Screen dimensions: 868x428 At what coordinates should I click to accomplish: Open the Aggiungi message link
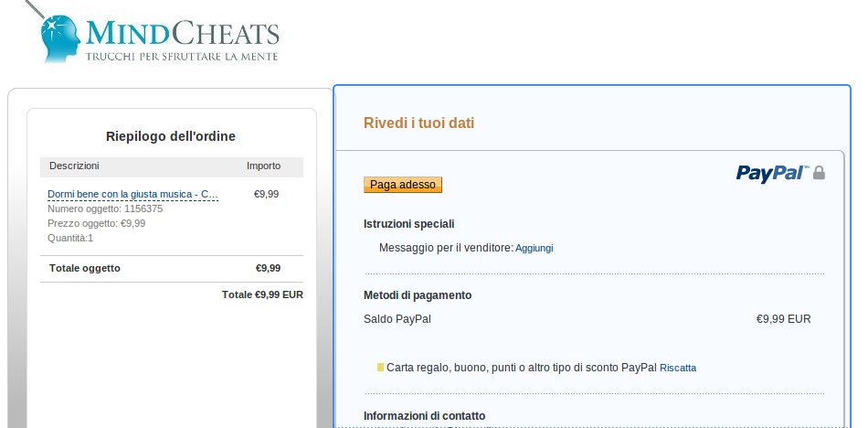pos(535,249)
